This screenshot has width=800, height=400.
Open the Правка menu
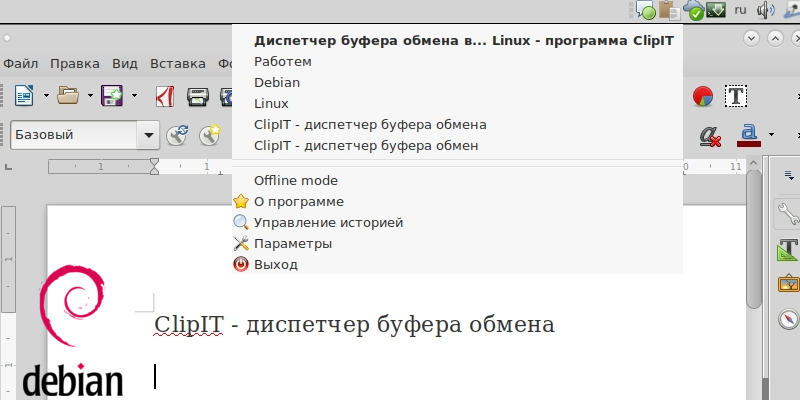coord(74,64)
